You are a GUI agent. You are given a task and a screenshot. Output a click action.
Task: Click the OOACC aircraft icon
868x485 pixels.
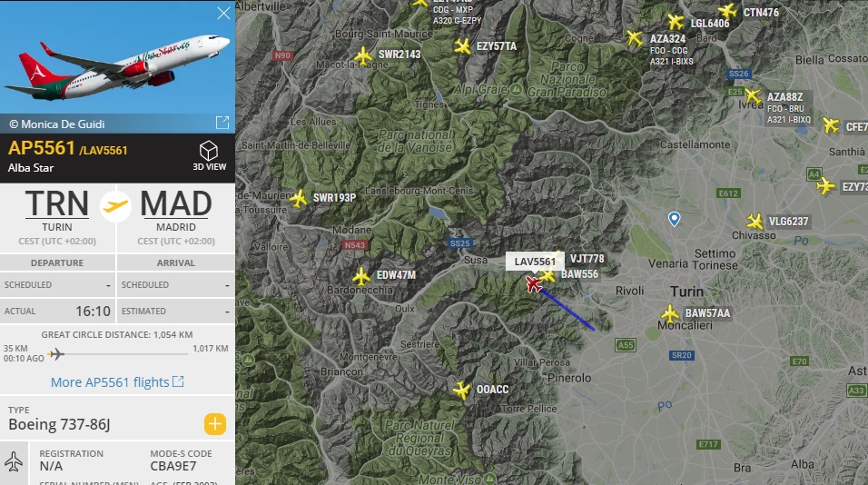[461, 390]
